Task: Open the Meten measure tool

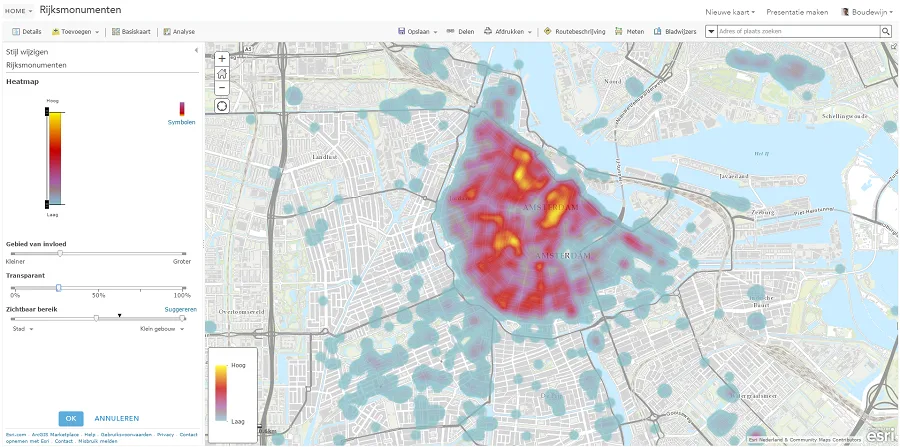Action: click(630, 32)
